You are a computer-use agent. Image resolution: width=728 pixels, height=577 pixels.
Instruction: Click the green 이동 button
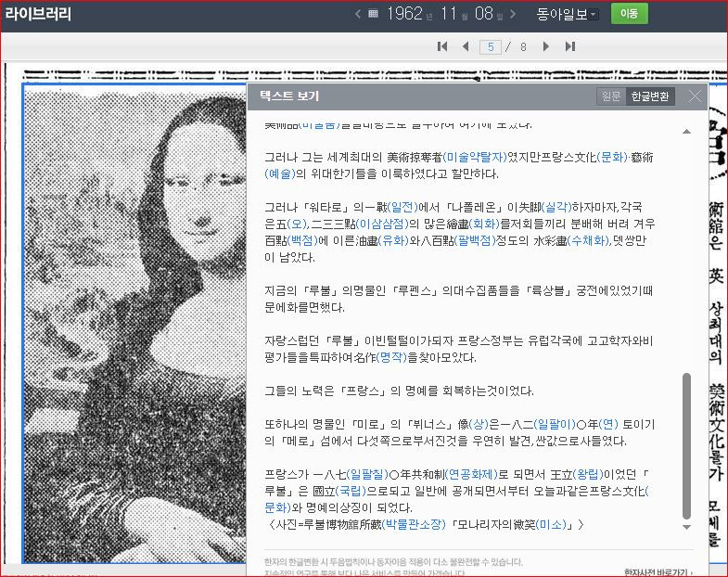pos(629,14)
